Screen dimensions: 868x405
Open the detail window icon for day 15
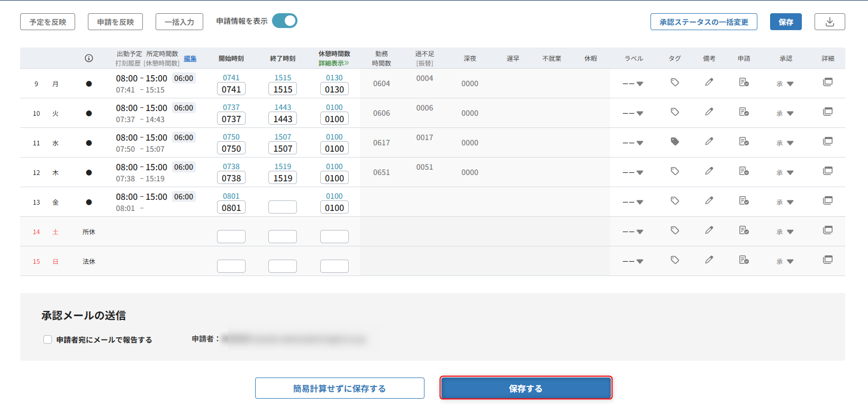(828, 260)
